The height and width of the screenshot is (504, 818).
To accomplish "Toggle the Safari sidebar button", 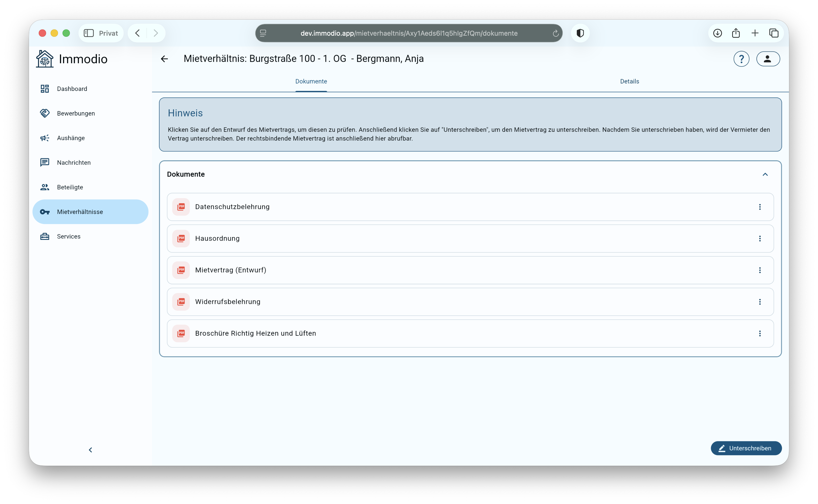I will (x=89, y=33).
